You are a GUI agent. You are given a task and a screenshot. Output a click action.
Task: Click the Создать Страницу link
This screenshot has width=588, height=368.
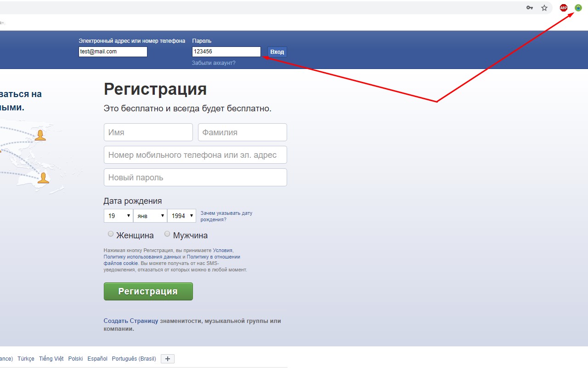coord(130,321)
